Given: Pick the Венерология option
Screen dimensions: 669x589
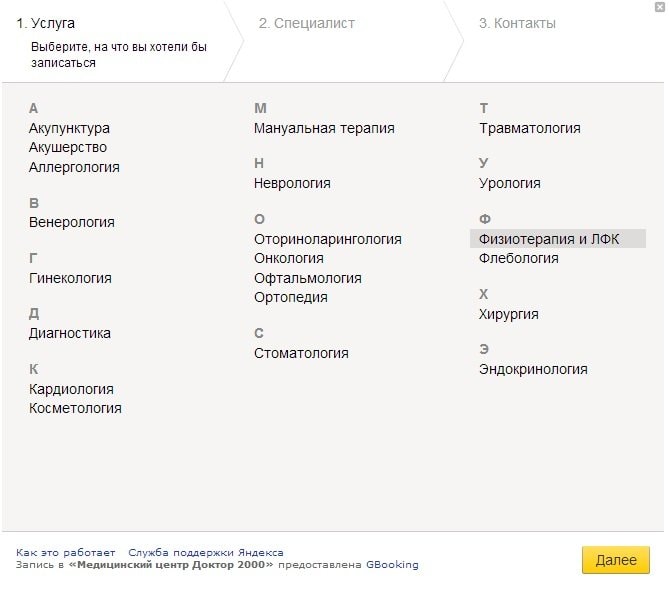Looking at the screenshot, I should click(71, 222).
